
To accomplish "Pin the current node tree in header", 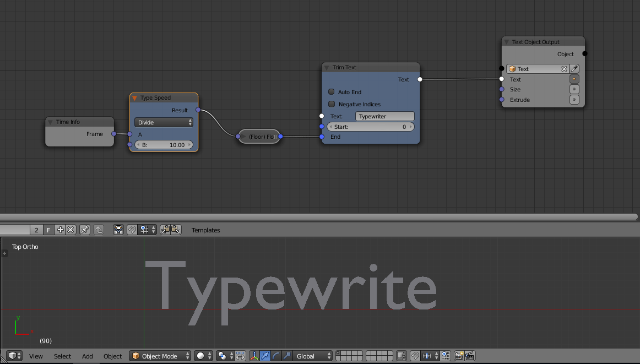I will pos(85,230).
